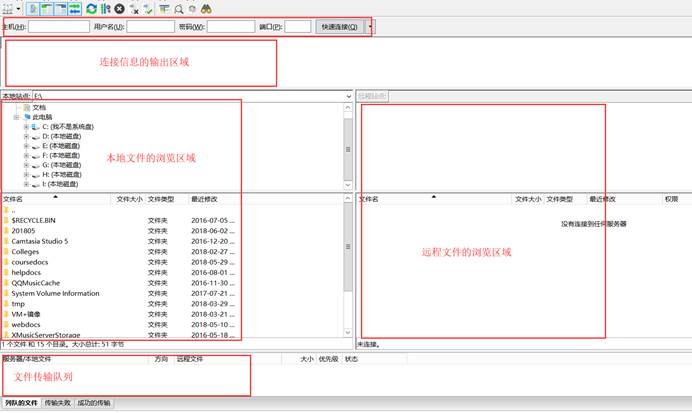The height and width of the screenshot is (413, 692).
Task: Toggle the transfer queue display icon
Action: click(x=76, y=8)
